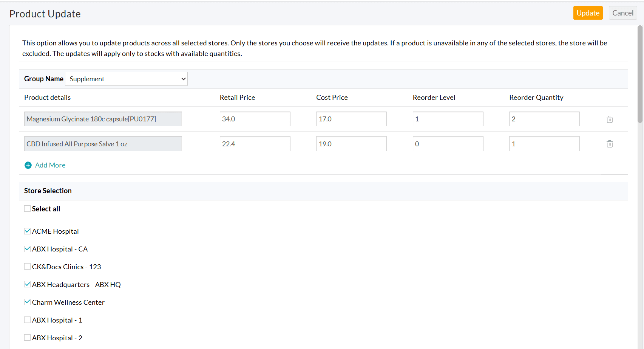The width and height of the screenshot is (644, 349).
Task: Click CBD Salve reorder quantity field
Action: coord(544,144)
